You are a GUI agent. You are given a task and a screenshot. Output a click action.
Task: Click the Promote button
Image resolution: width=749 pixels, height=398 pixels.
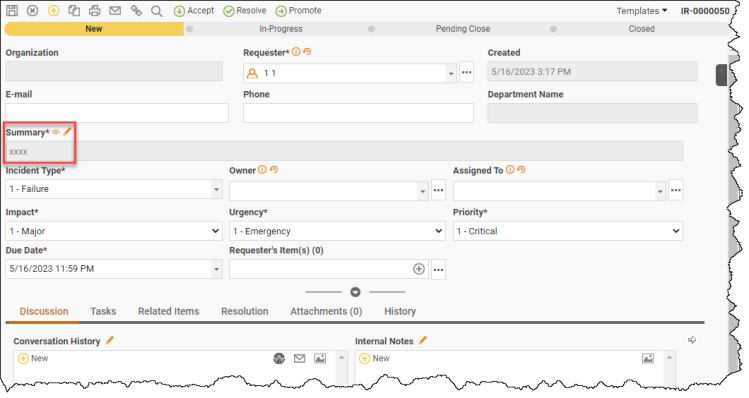point(299,11)
